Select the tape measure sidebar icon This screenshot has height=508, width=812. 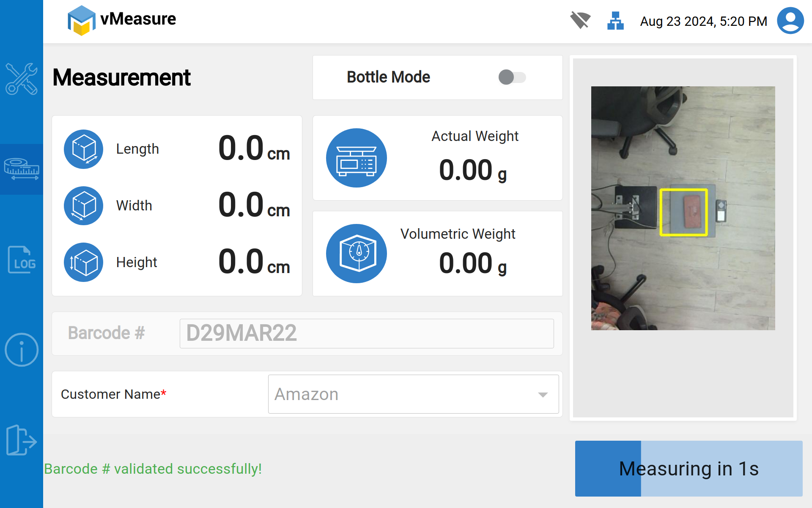[x=21, y=169]
